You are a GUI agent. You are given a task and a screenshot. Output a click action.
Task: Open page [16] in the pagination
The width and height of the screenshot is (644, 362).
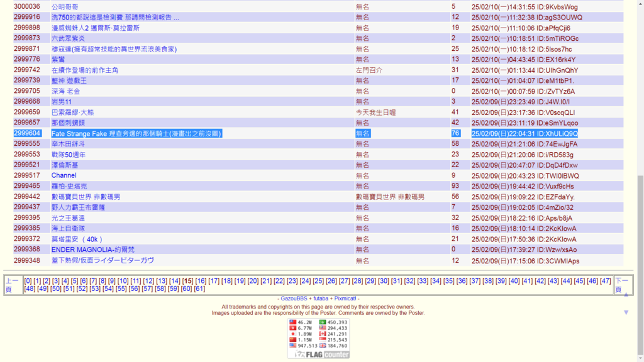201,281
